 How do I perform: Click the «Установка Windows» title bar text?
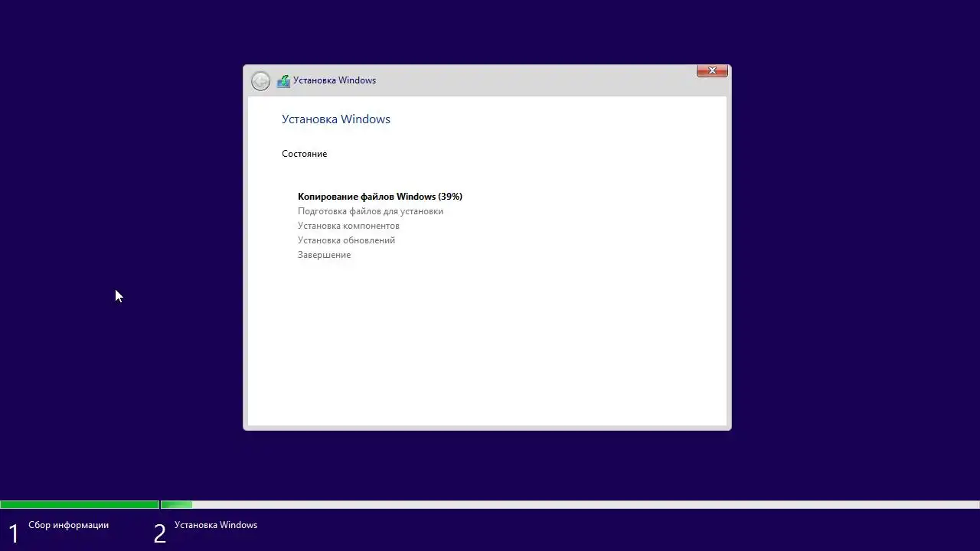pos(335,80)
